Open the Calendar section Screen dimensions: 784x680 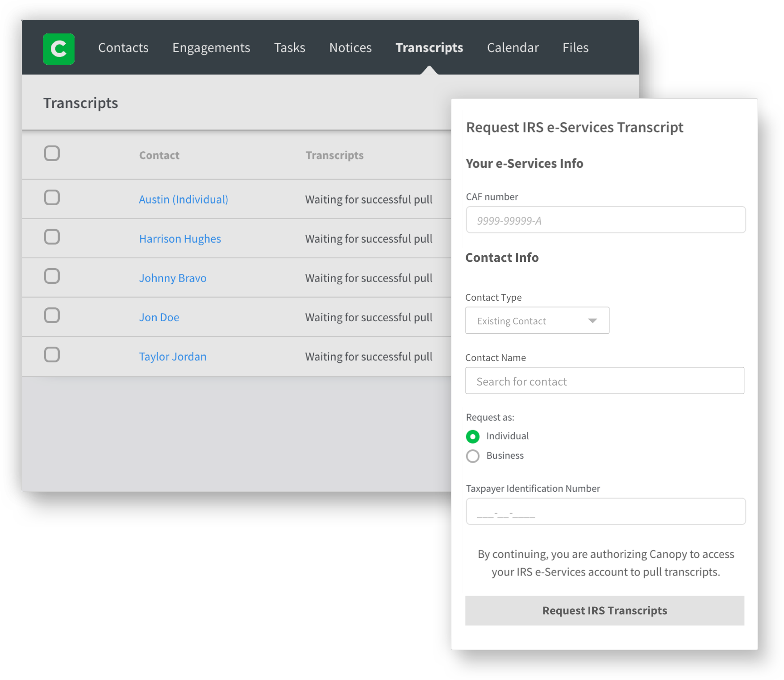pyautogui.click(x=512, y=48)
